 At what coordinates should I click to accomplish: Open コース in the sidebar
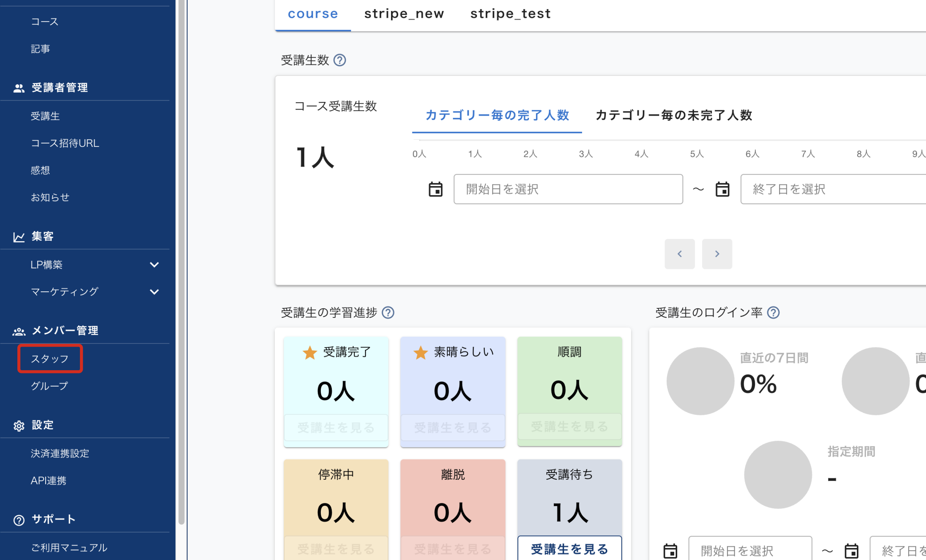pos(45,22)
